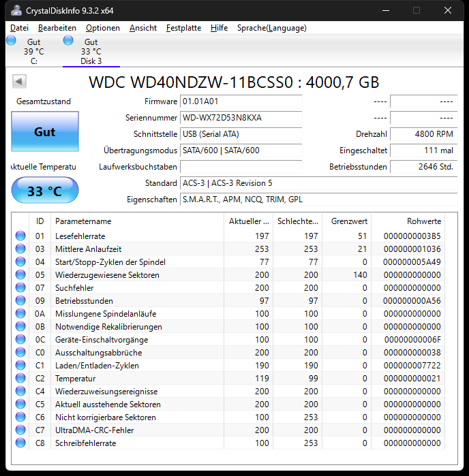The height and width of the screenshot is (476, 469).
Task: Open the Datei menu
Action: (x=20, y=28)
